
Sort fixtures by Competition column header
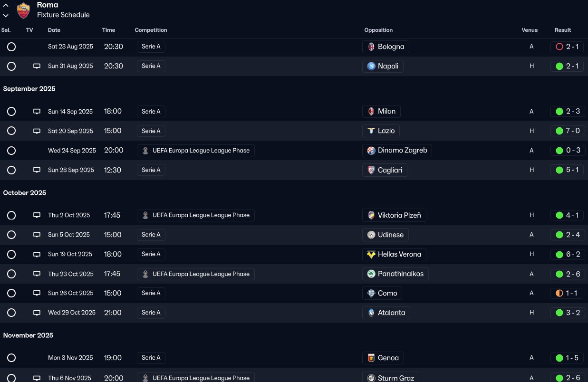pyautogui.click(x=151, y=30)
